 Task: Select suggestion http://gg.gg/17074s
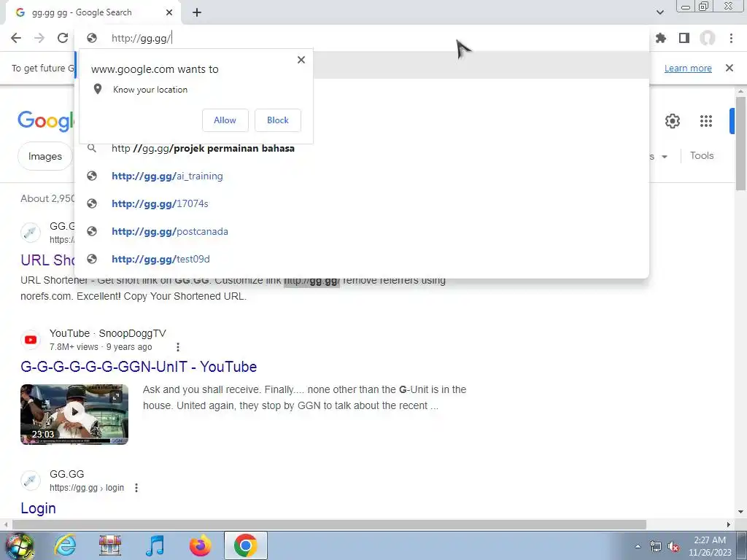click(x=362, y=204)
